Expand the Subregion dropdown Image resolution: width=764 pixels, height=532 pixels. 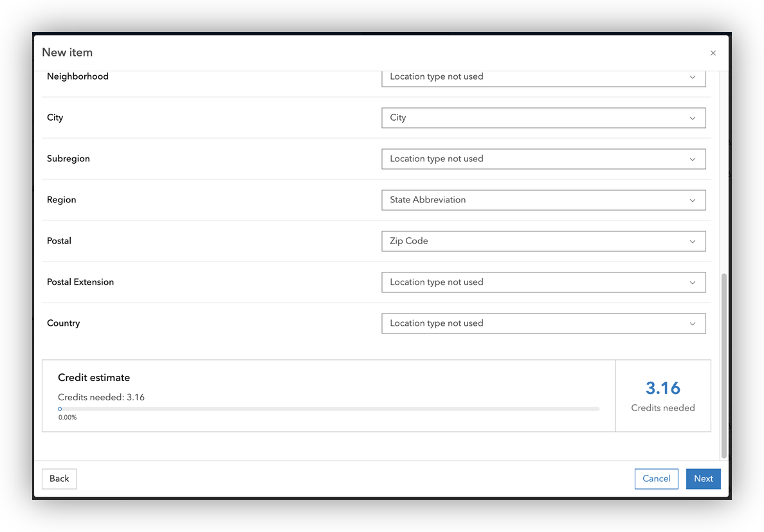[543, 159]
